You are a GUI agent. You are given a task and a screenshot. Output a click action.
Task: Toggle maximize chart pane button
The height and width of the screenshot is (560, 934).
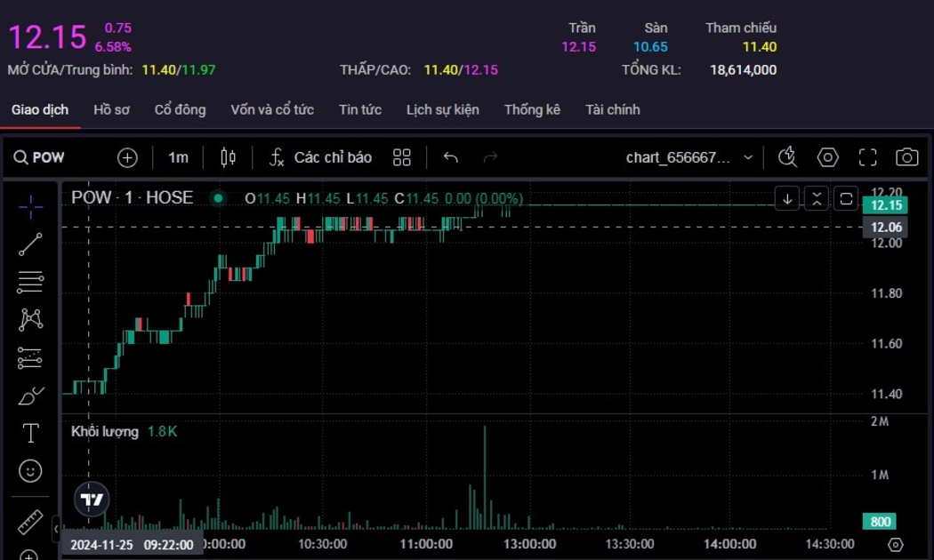pos(846,198)
